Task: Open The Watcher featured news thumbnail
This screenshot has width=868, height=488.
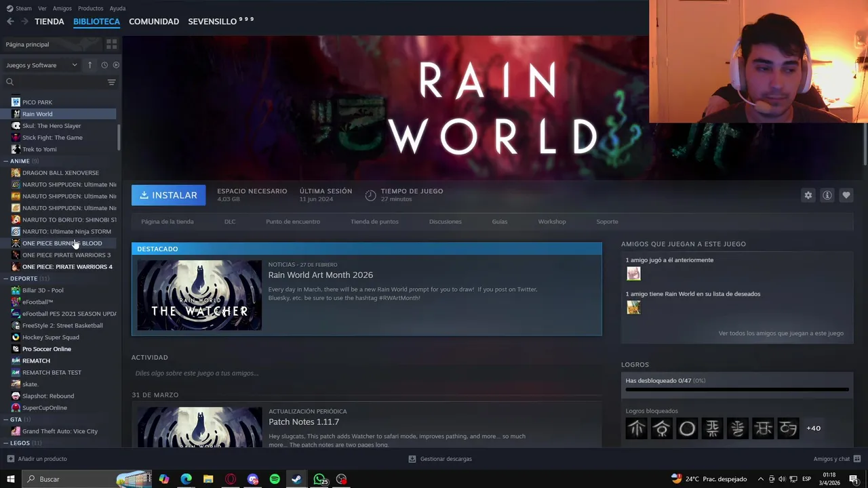Action: 199,296
